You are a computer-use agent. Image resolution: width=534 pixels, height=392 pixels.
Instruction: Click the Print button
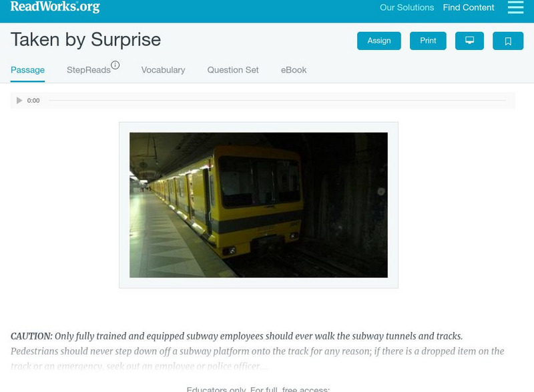click(428, 41)
